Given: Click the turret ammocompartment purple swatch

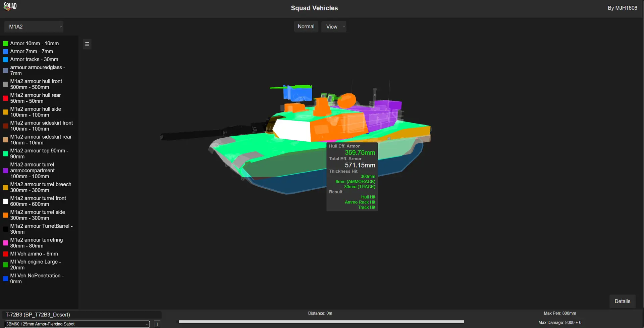Looking at the screenshot, I should click(x=6, y=171).
